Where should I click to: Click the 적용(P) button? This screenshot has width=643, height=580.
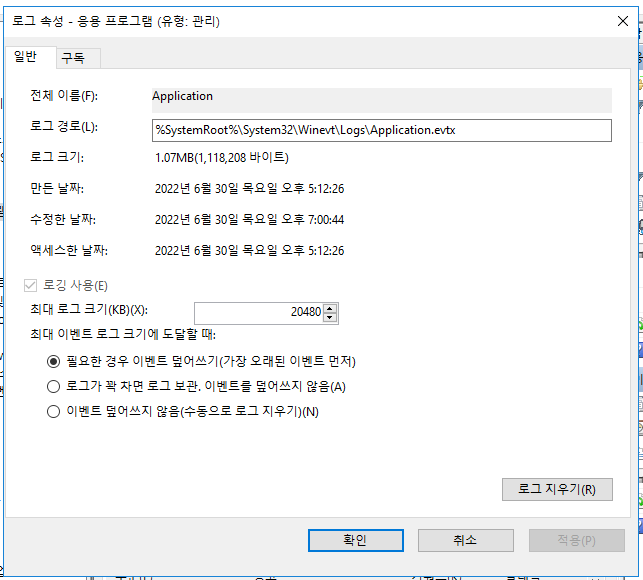[x=577, y=540]
